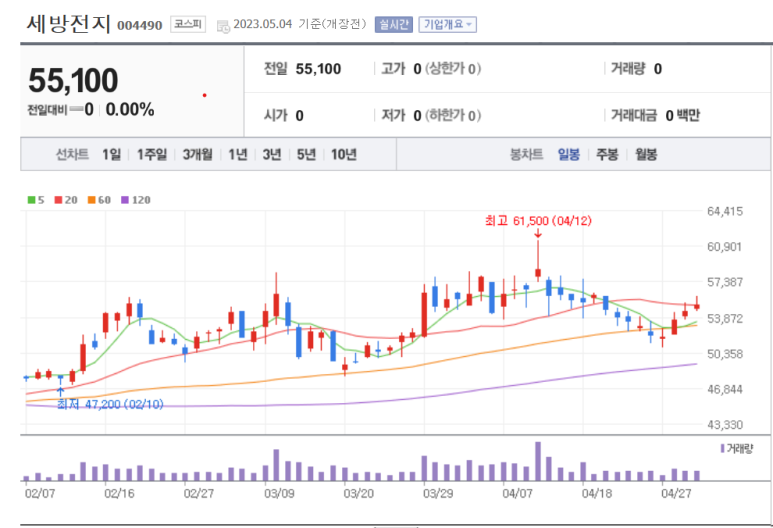Click the 02/27 date axis label
The image size is (773, 528).
199,493
